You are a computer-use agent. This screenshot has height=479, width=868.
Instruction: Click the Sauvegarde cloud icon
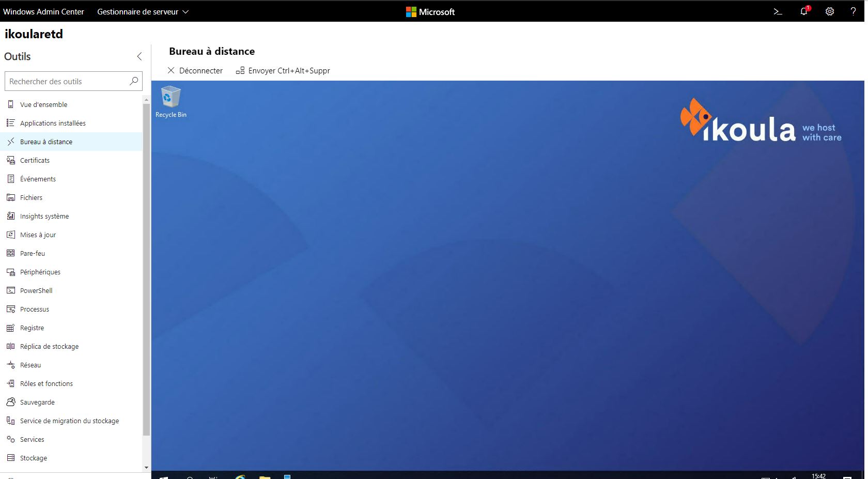tap(10, 402)
